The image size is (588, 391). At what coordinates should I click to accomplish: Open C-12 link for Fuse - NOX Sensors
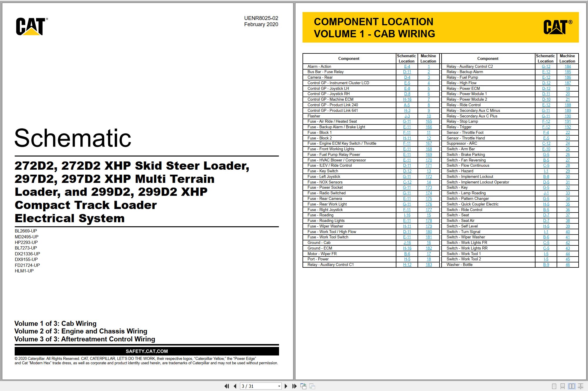point(407,182)
